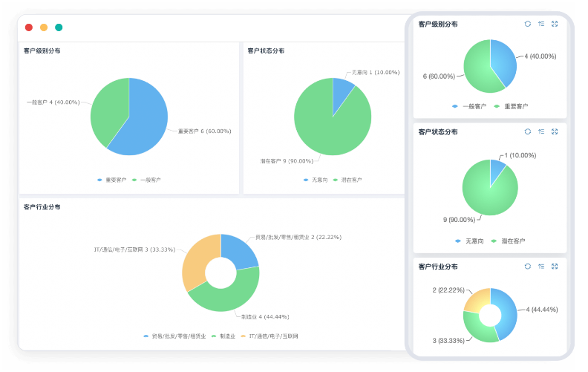
Task: Click label '一般客户 4 (40.00%)' in left window
Action: pos(53,102)
